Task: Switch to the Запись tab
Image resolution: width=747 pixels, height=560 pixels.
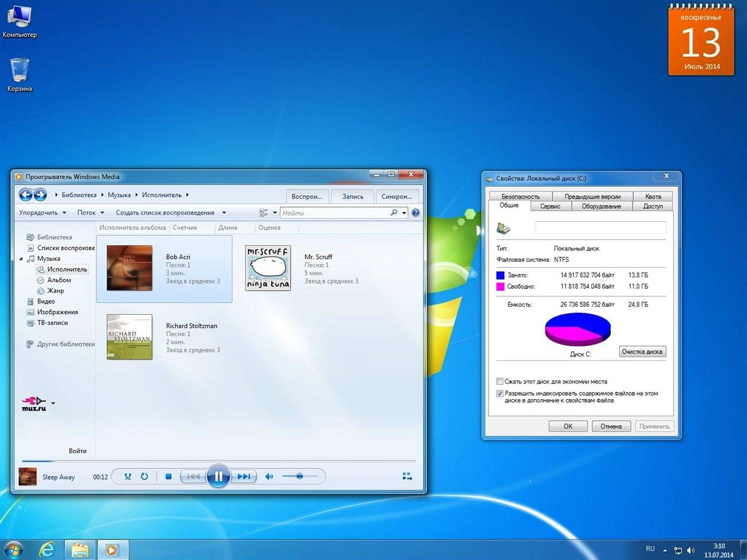Action: [353, 196]
